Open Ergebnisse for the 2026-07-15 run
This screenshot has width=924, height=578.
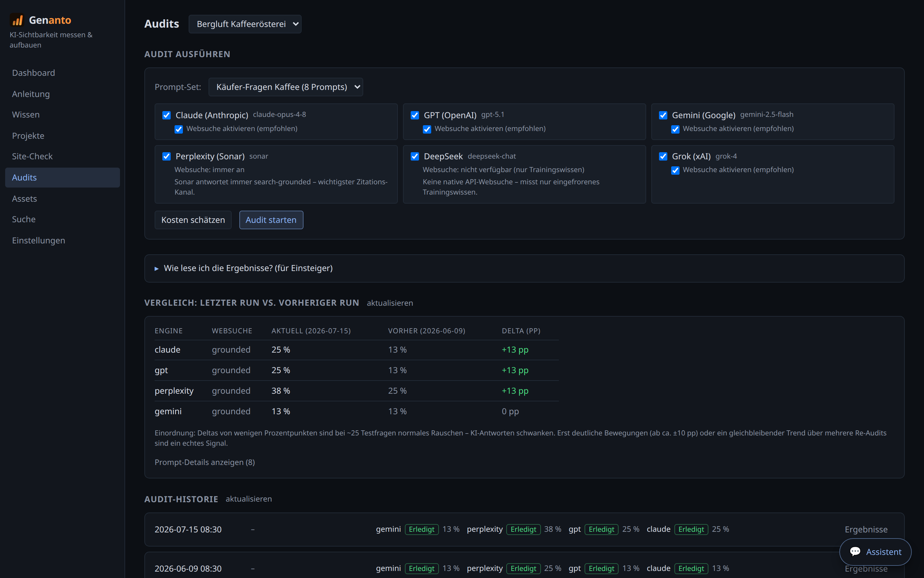(x=866, y=530)
